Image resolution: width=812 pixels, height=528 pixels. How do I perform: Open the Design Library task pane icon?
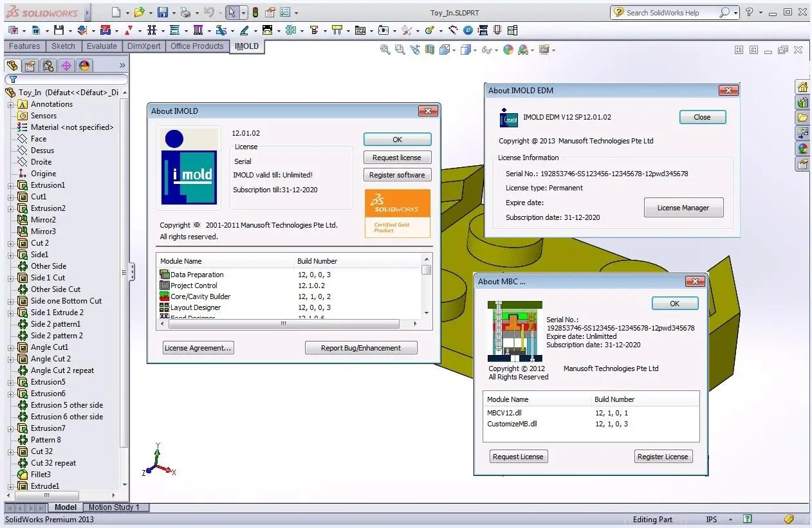tap(802, 102)
